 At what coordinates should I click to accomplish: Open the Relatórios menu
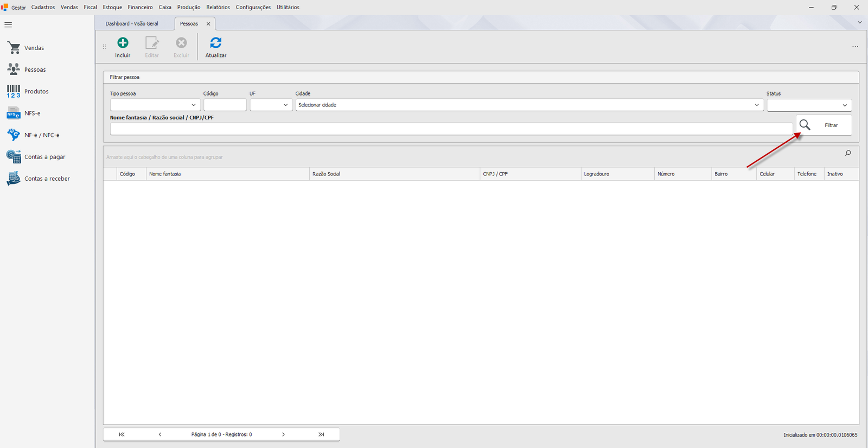(218, 7)
